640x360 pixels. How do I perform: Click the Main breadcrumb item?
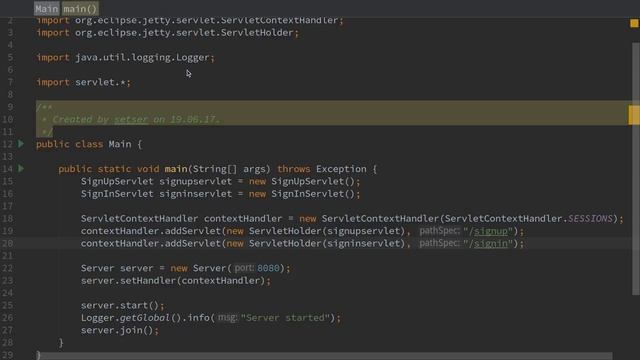(x=47, y=9)
